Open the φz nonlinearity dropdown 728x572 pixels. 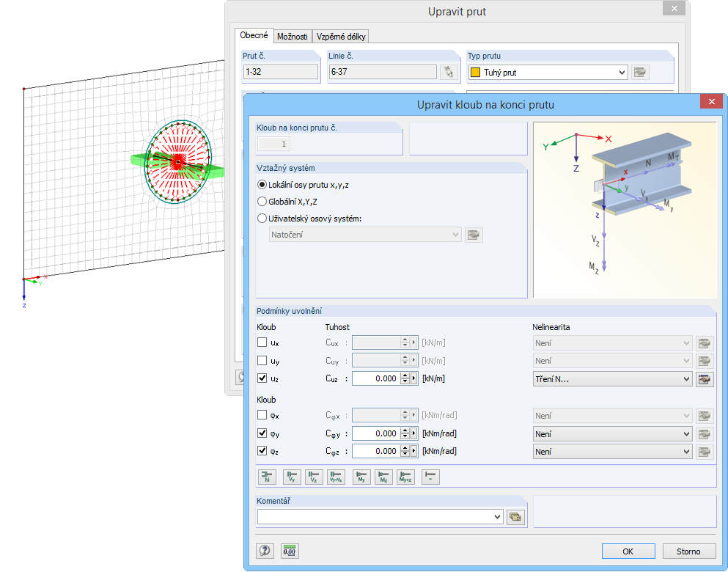[x=686, y=452]
